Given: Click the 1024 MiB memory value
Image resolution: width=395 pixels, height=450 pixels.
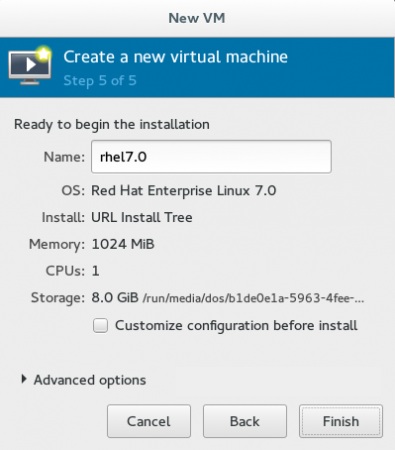Looking at the screenshot, I should [x=123, y=244].
